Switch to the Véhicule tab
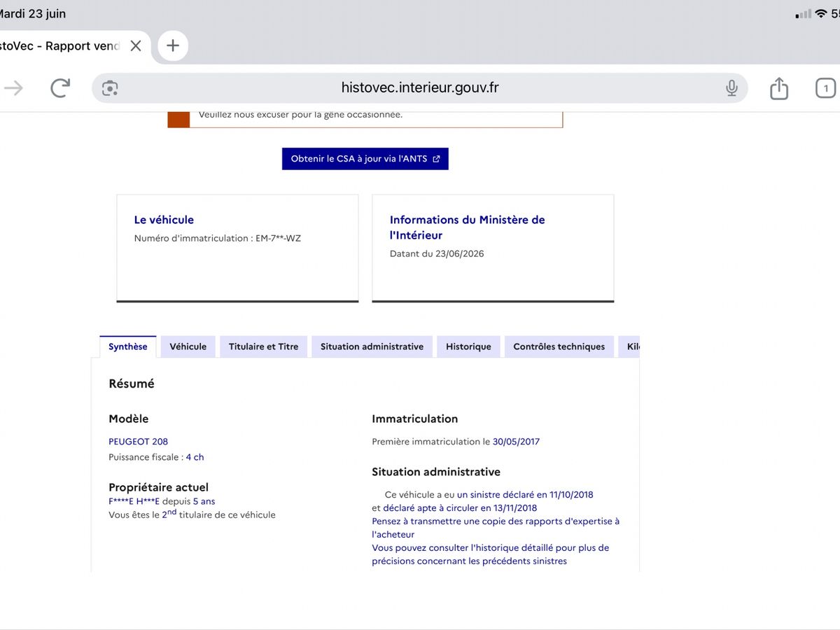This screenshot has height=630, width=840. point(188,346)
